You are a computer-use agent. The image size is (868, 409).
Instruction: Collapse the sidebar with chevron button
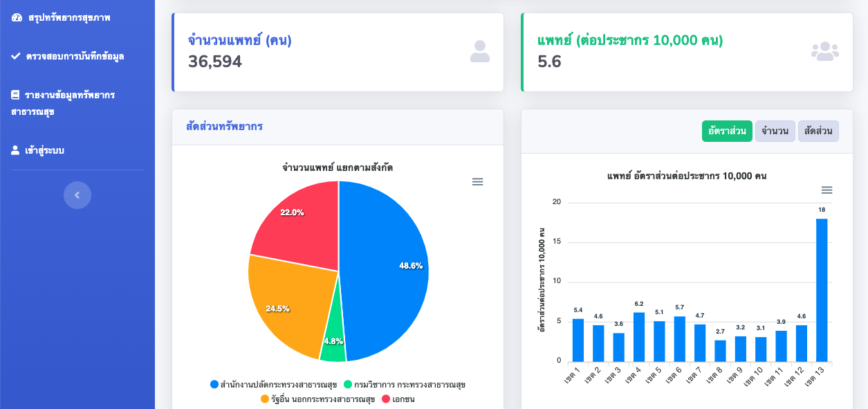77,195
